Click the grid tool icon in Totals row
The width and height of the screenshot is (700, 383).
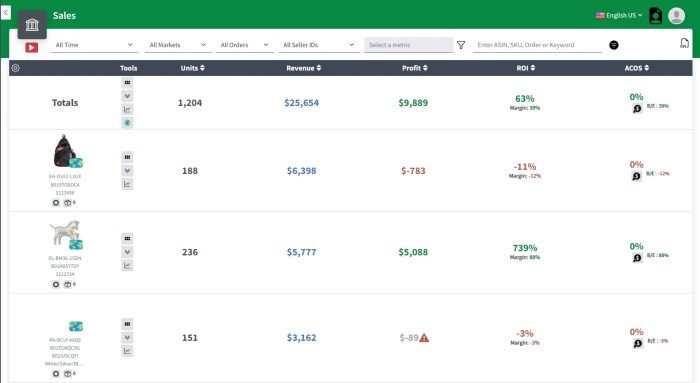point(127,83)
